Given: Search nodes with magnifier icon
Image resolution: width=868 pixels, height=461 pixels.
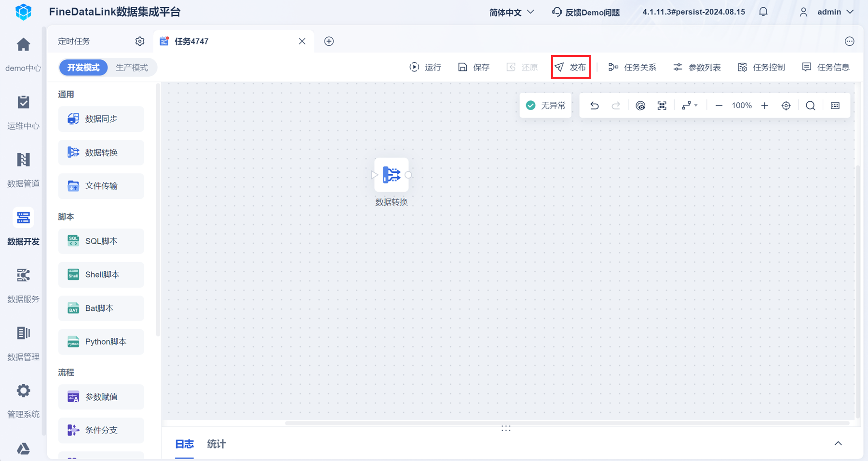Looking at the screenshot, I should point(811,106).
